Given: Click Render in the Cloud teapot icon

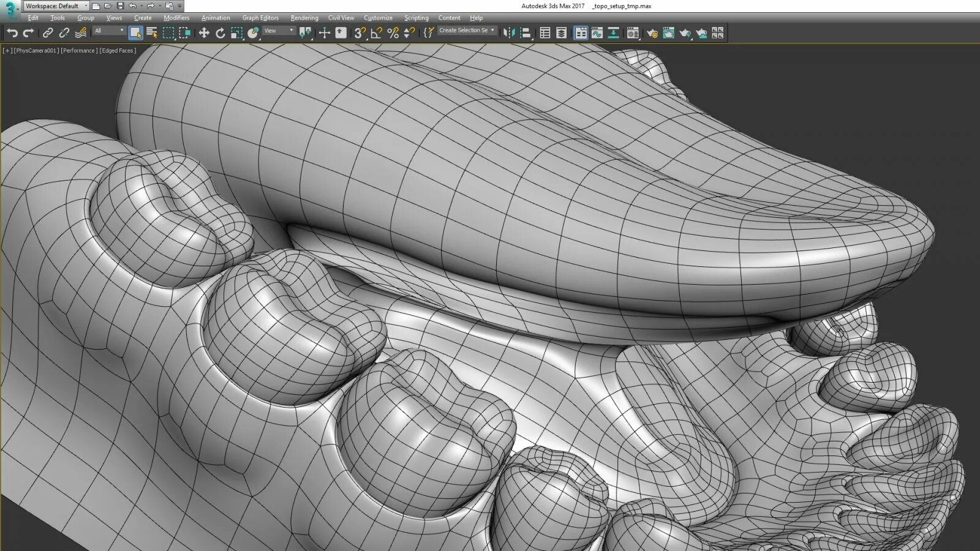Looking at the screenshot, I should (x=701, y=33).
